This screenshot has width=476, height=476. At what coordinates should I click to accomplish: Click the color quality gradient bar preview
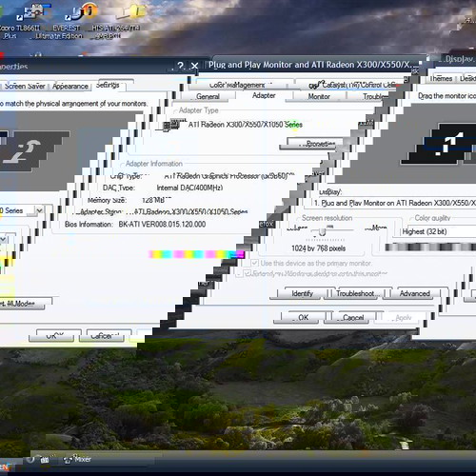pyautogui.click(x=430, y=247)
